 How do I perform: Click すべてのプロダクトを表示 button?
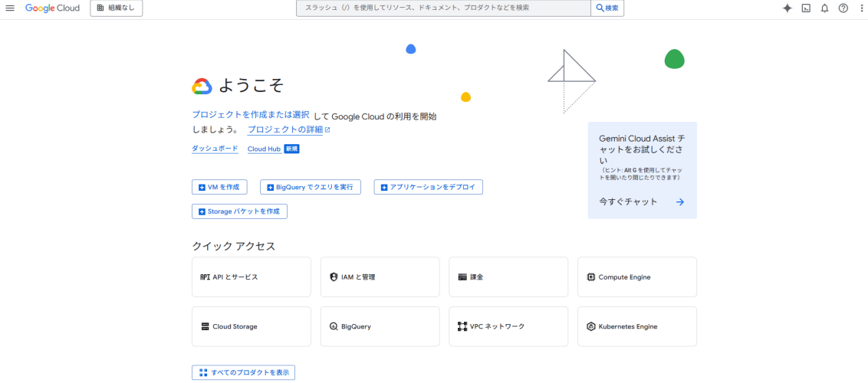coord(244,372)
